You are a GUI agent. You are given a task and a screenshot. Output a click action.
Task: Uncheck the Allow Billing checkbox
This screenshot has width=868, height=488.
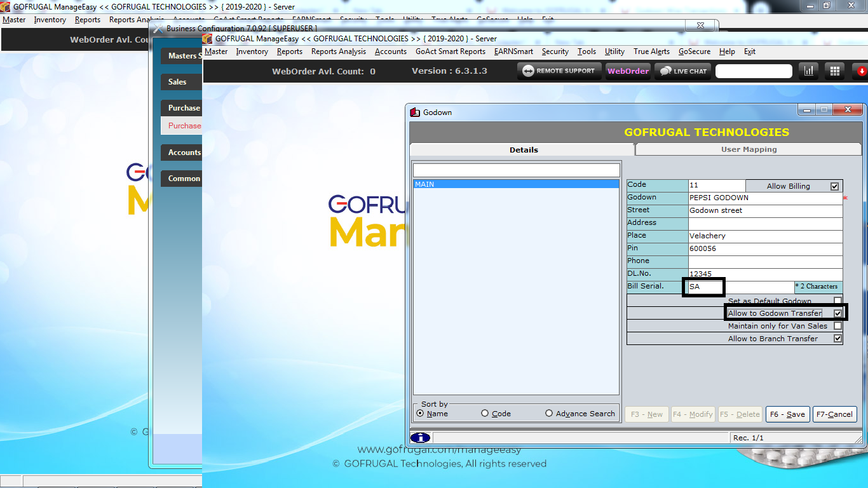(834, 186)
